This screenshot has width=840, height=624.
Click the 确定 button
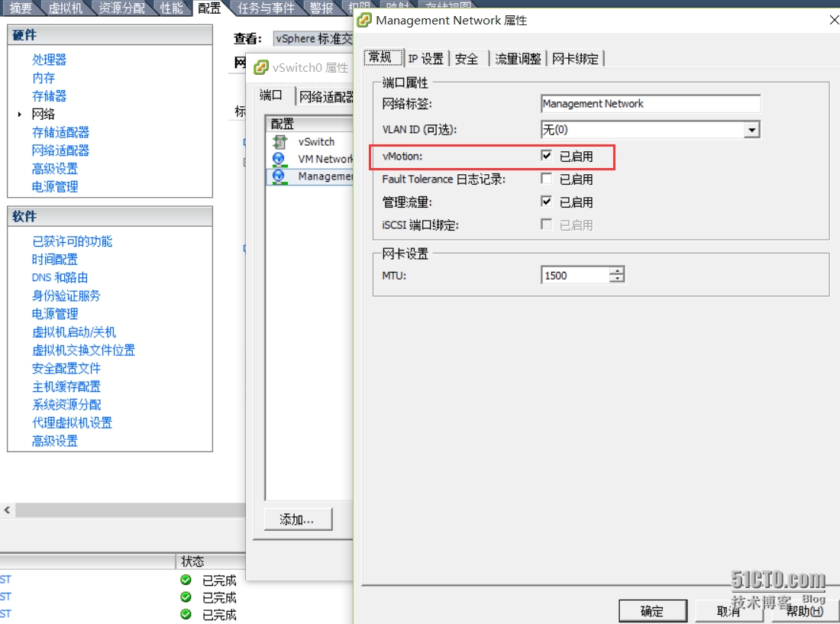point(652,610)
